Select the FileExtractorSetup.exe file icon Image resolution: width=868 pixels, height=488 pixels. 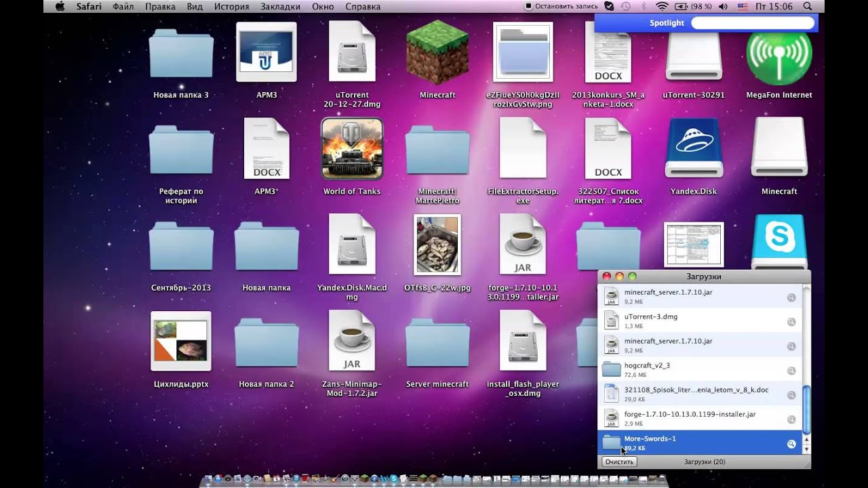(x=523, y=148)
